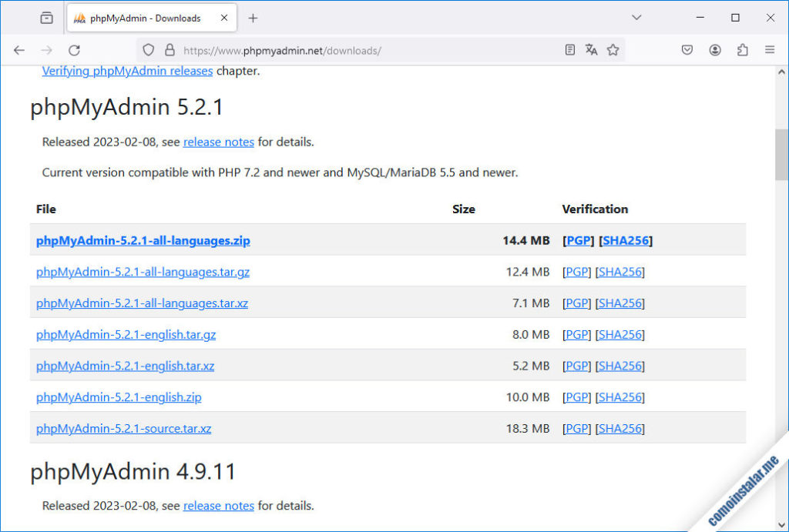Click the phpMyAdmin 4.9.11 heading
789x532 pixels.
133,472
